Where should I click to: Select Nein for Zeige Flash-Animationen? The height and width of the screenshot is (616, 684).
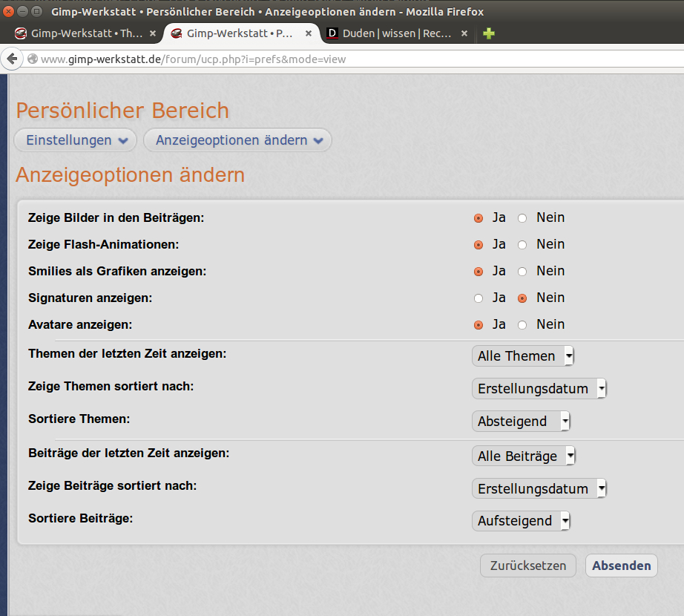coord(522,245)
